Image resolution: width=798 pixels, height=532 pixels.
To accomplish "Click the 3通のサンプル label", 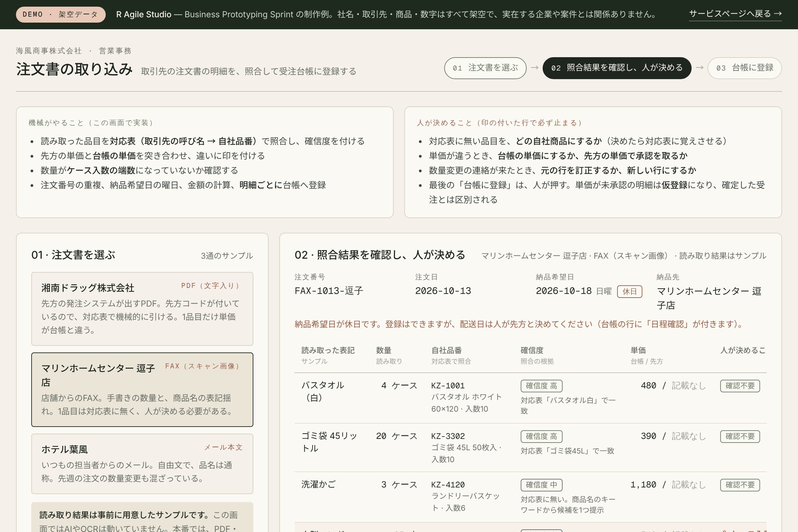I will click(227, 255).
